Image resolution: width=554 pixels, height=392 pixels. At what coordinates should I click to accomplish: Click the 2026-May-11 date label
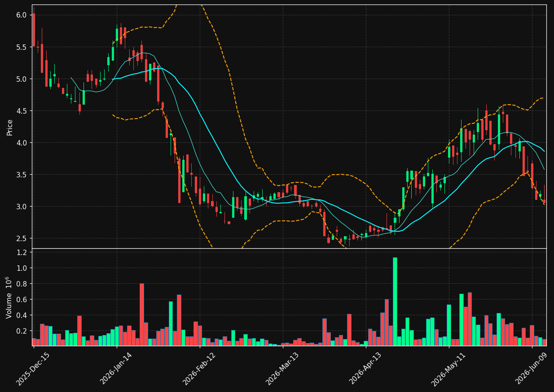pos(449,368)
